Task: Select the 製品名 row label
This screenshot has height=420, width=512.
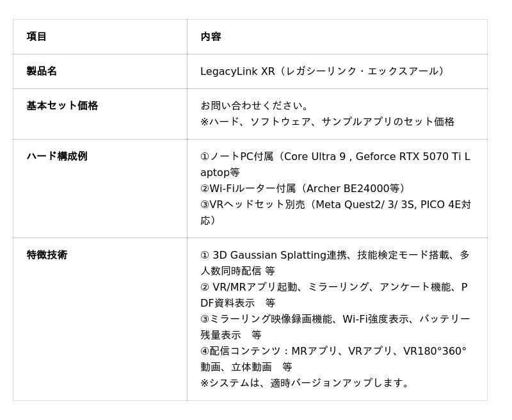Action: tap(42, 71)
